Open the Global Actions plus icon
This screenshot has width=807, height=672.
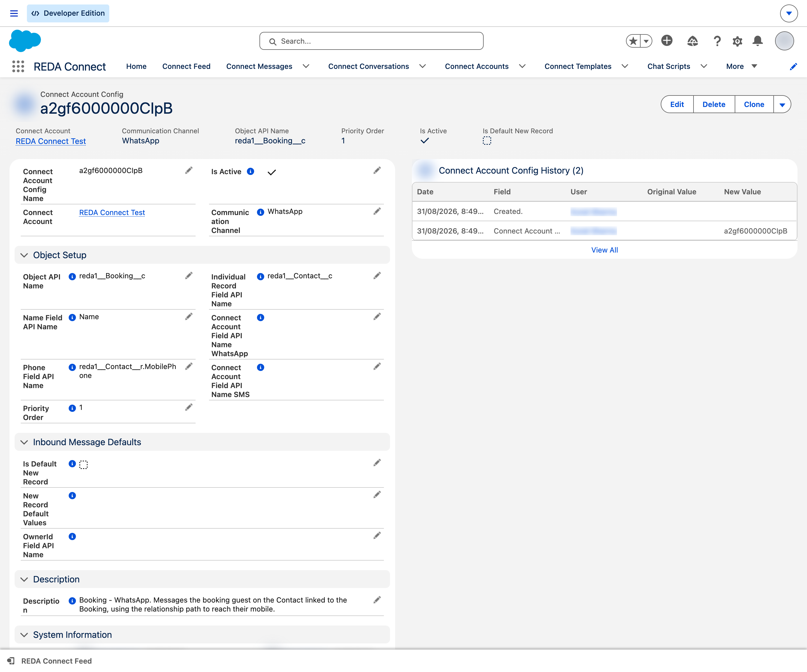pos(667,40)
